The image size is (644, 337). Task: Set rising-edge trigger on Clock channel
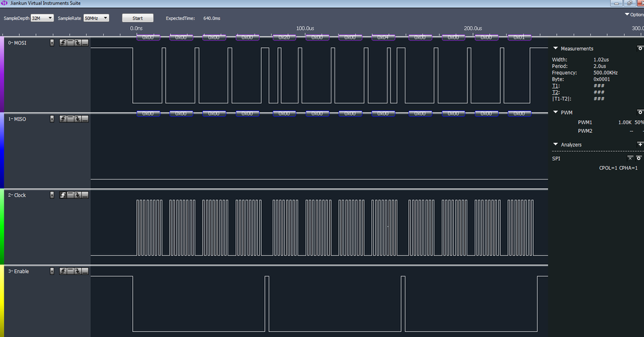point(63,195)
